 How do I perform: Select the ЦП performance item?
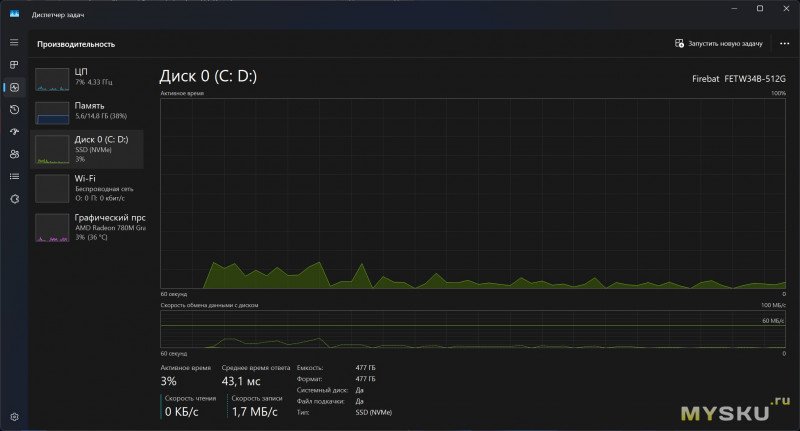click(89, 78)
